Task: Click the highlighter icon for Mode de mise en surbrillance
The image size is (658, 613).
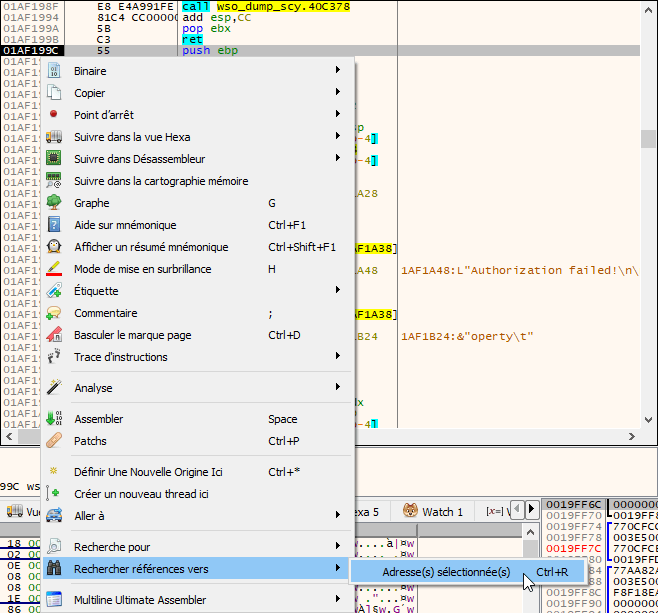Action: pos(55,269)
